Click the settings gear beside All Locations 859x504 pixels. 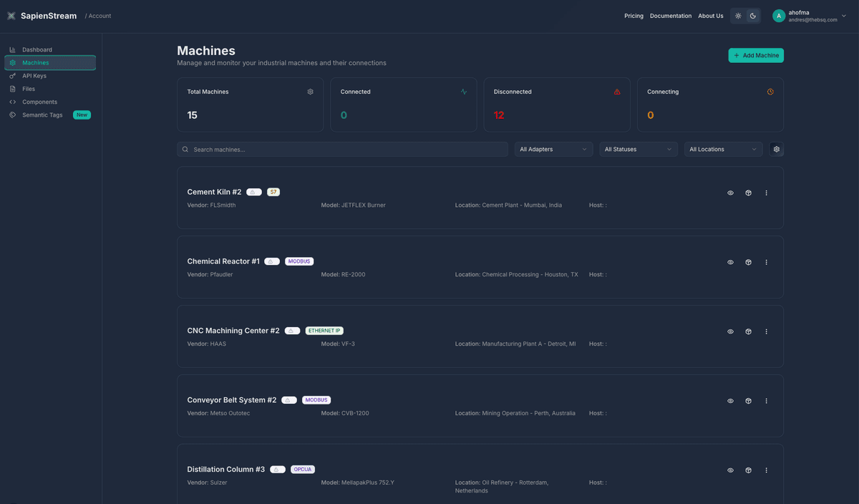tap(777, 150)
